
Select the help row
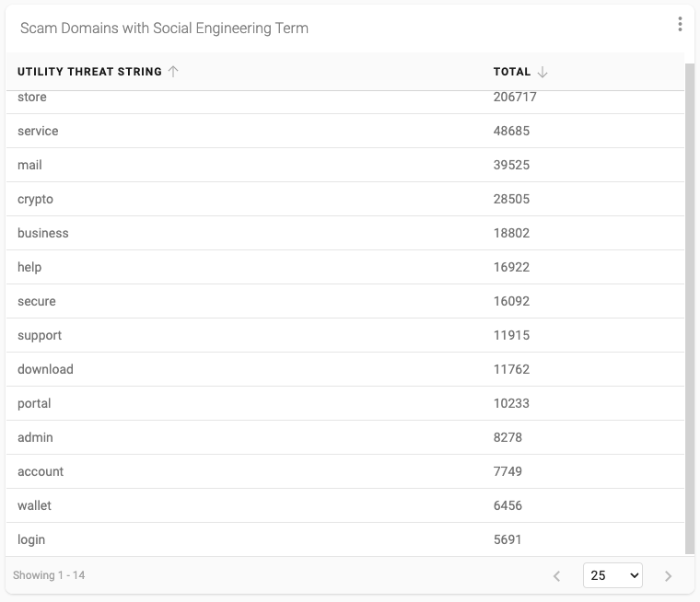(x=345, y=267)
